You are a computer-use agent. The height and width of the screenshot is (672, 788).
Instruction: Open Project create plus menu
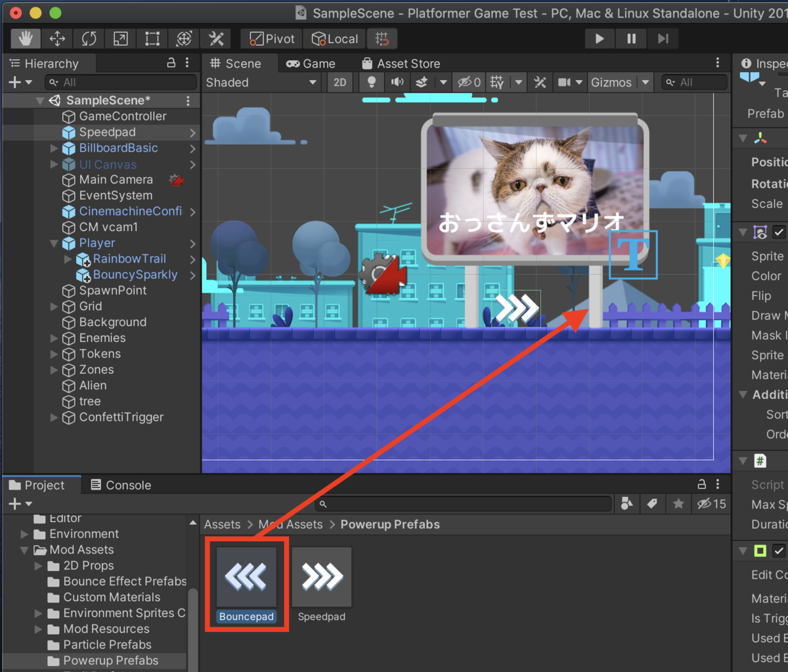click(x=20, y=504)
